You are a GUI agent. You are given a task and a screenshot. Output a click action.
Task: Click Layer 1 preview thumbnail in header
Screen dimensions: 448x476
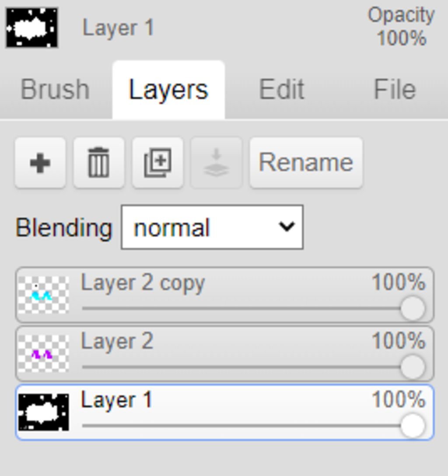(32, 28)
